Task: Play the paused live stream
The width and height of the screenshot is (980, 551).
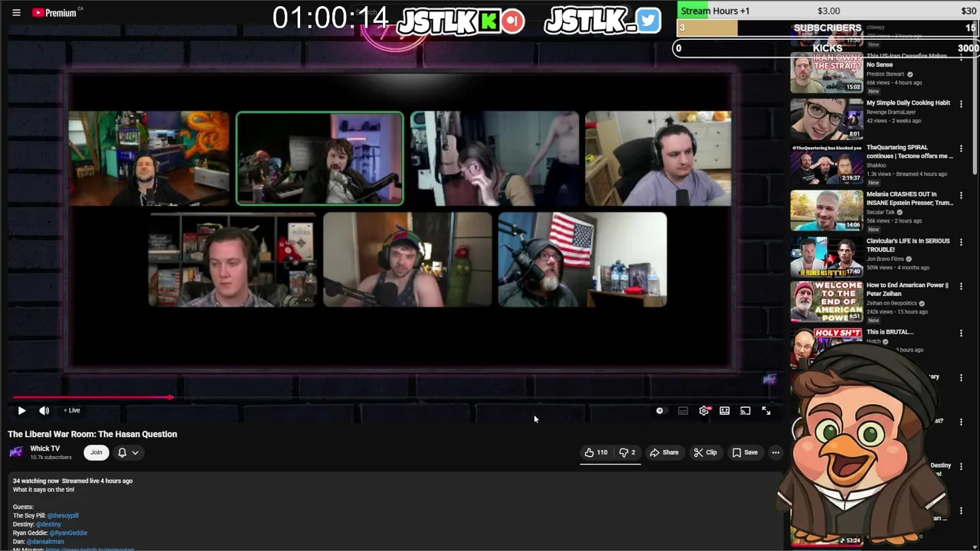Action: tap(21, 411)
